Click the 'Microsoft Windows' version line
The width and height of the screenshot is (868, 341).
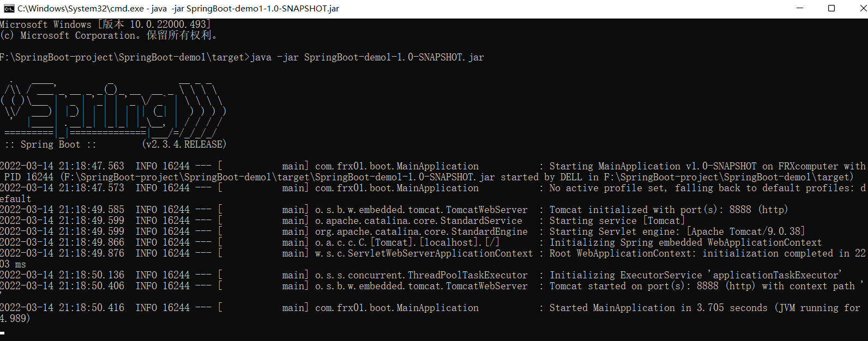pyautogui.click(x=105, y=25)
